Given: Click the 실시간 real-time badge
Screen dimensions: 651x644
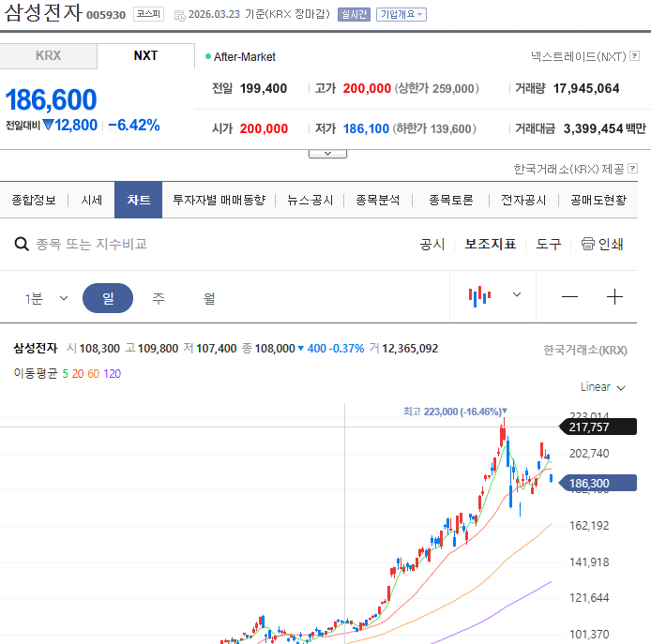Looking at the screenshot, I should (354, 14).
